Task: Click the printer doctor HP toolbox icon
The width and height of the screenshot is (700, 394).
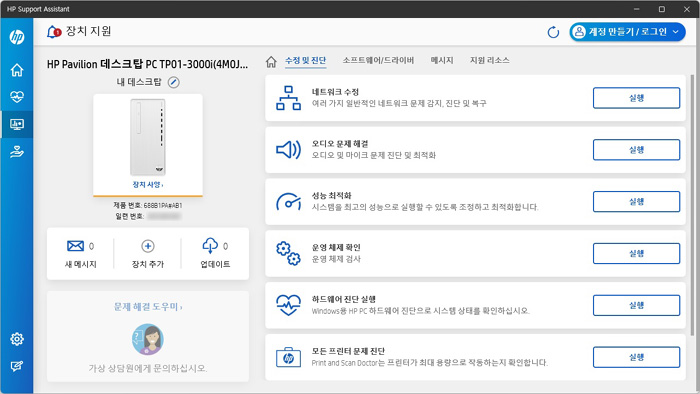Action: tap(288, 357)
